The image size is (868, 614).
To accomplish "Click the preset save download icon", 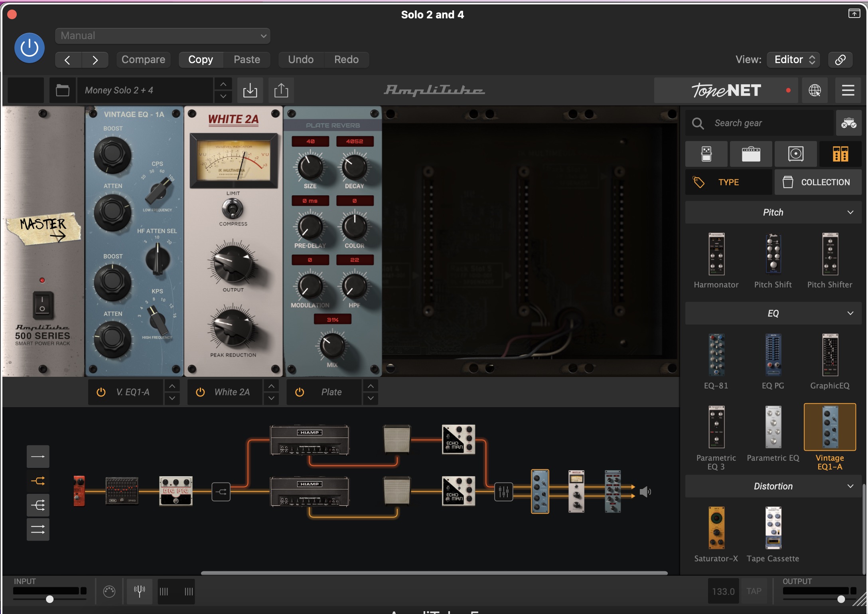I will [250, 90].
